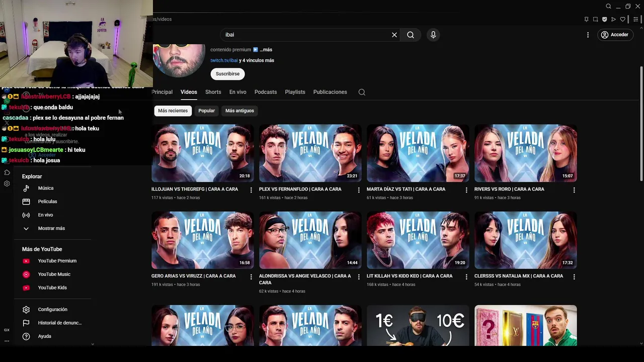
Task: Open YouTube settings three-dot menu near Acceder
Action: coord(588,35)
